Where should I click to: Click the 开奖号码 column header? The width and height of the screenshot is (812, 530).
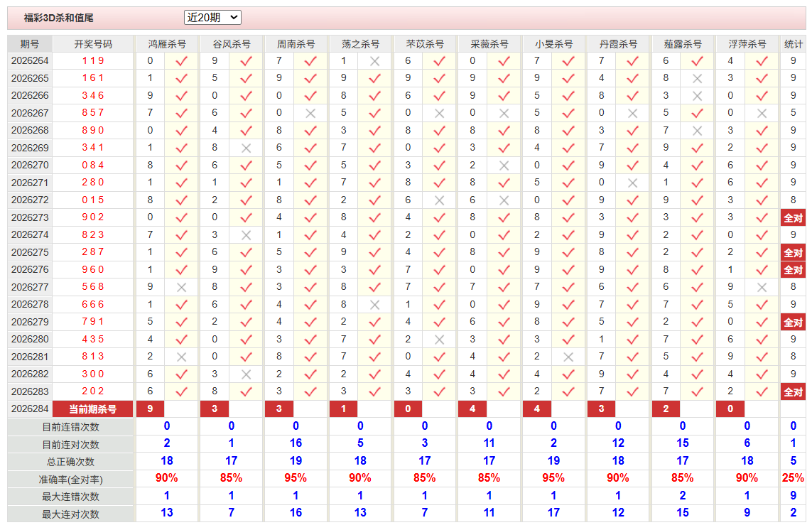[x=93, y=44]
